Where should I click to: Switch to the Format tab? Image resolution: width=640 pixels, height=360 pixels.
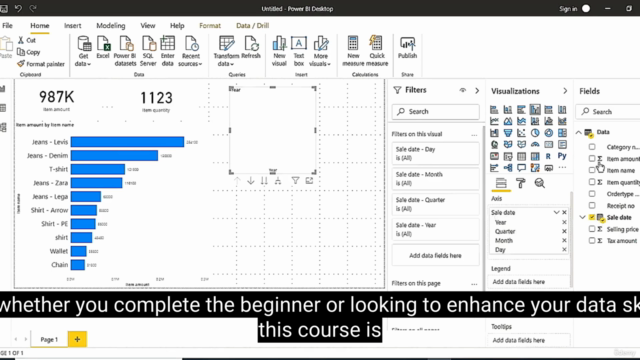[x=210, y=25]
